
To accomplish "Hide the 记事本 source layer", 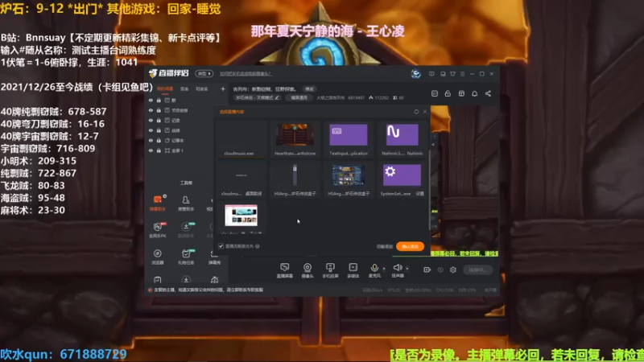I will coord(151,140).
